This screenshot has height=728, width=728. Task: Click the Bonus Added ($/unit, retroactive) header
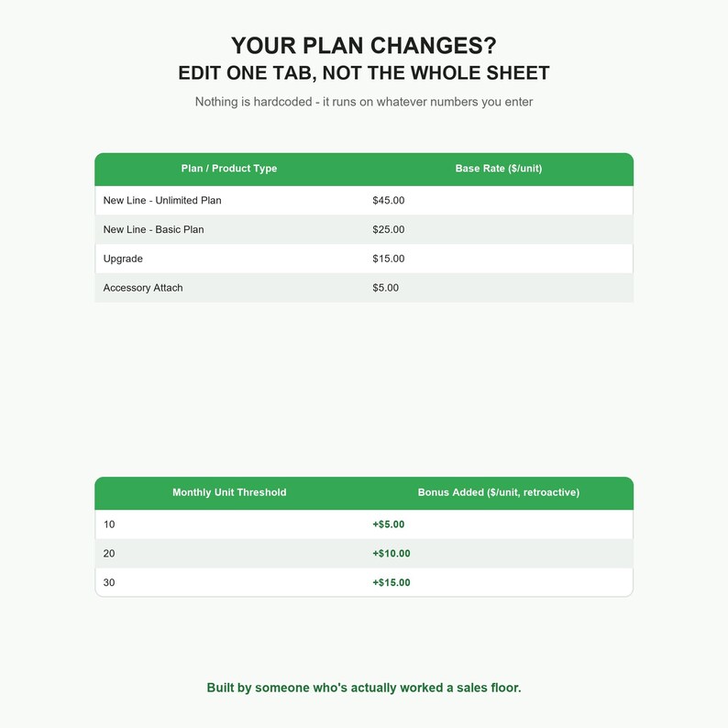coord(499,492)
